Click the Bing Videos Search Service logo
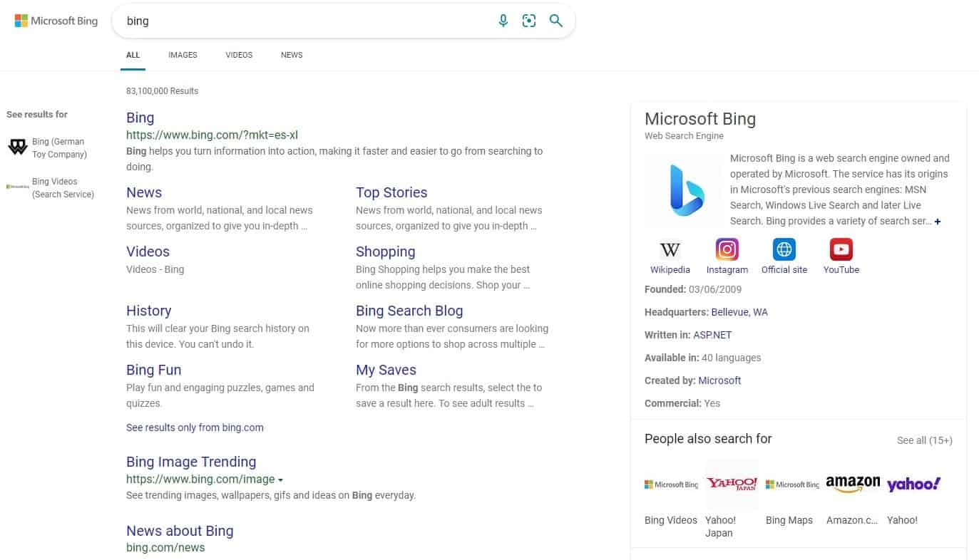 tap(17, 187)
